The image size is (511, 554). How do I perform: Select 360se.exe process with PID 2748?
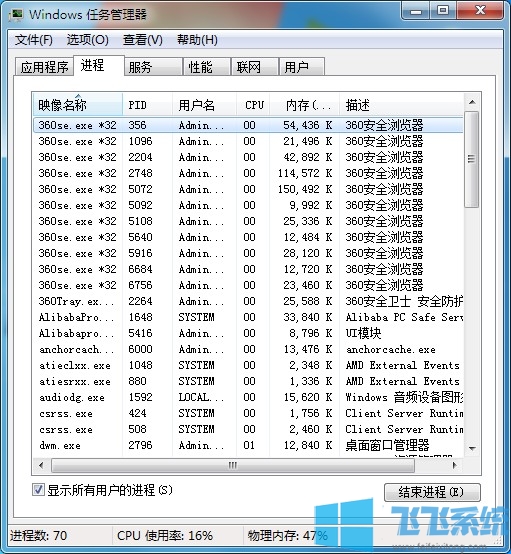(248, 173)
